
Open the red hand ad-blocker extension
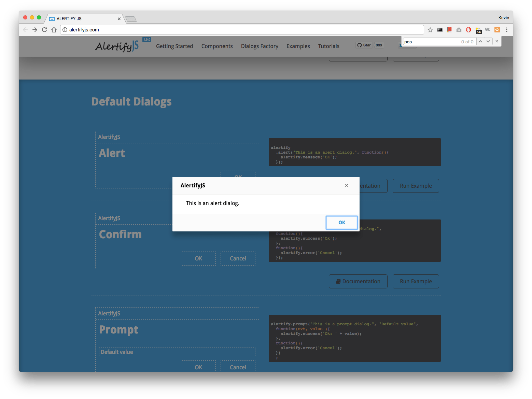click(468, 30)
